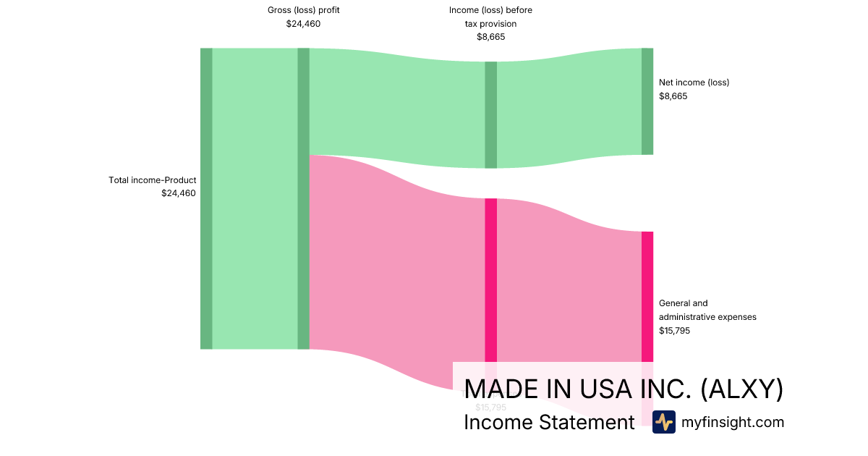Image resolution: width=868 pixels, height=456 pixels.
Task: Open the myfinsight.com link
Action: [x=733, y=422]
